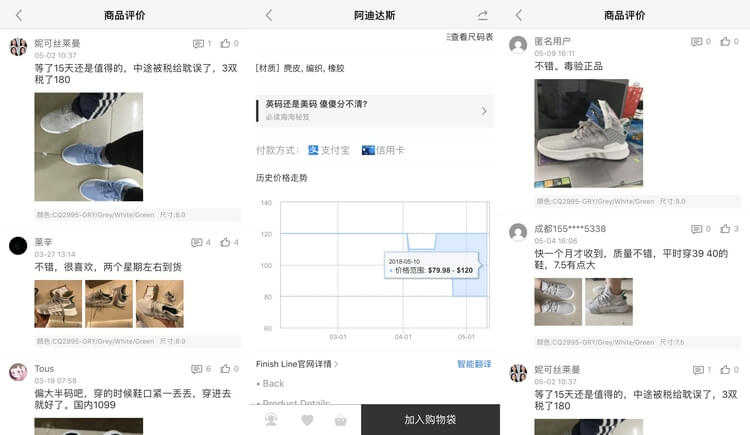Open 莱辛's third review photo
This screenshot has width=750, height=435.
pos(160,304)
